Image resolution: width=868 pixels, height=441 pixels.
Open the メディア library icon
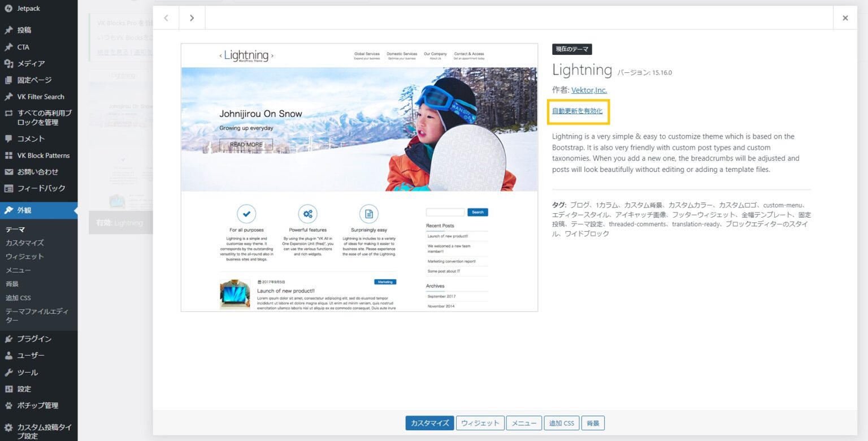10,63
